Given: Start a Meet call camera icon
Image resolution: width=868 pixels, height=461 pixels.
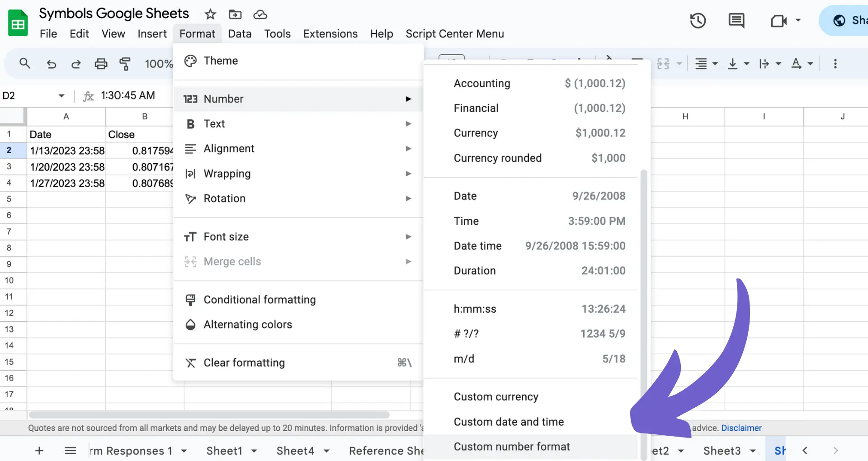Looking at the screenshot, I should tap(778, 21).
